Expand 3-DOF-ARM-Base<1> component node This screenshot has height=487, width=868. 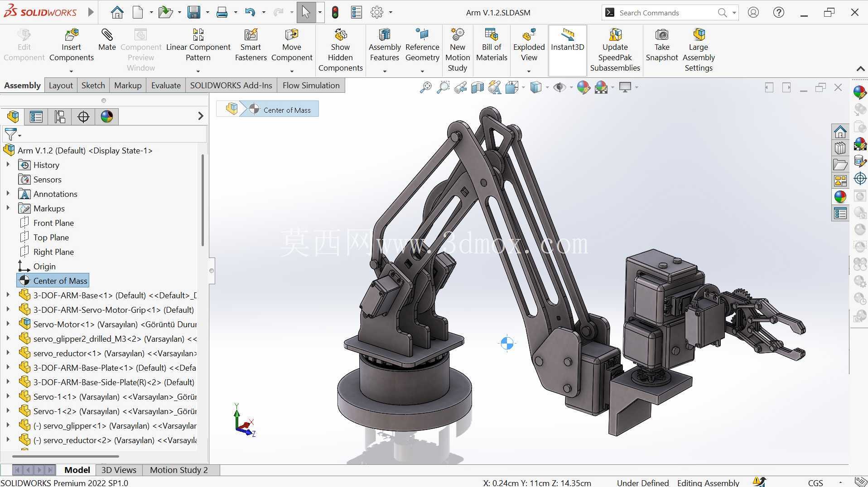[8, 295]
